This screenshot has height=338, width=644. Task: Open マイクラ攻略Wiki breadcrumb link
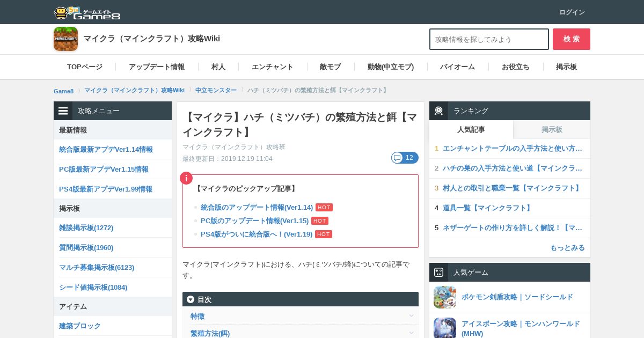click(134, 90)
